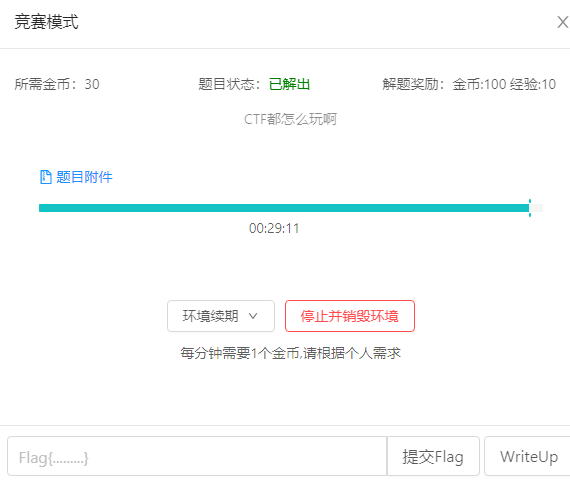Focus the Flag{.........} input field

pyautogui.click(x=197, y=456)
